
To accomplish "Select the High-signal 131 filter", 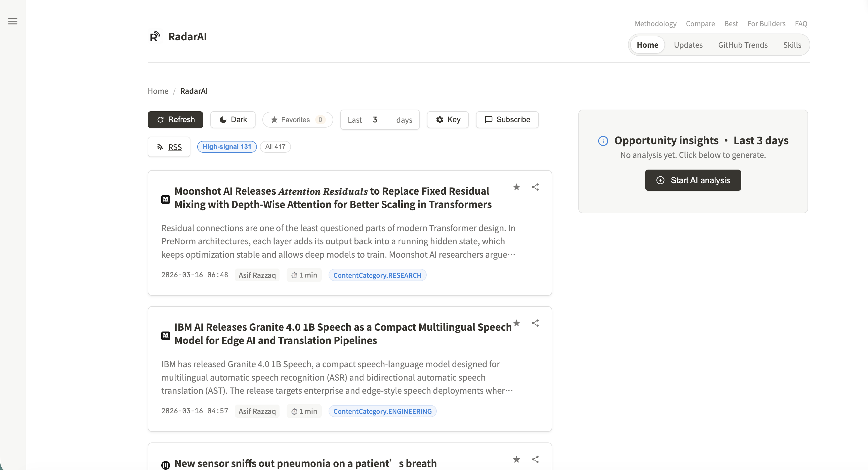I will pos(227,147).
